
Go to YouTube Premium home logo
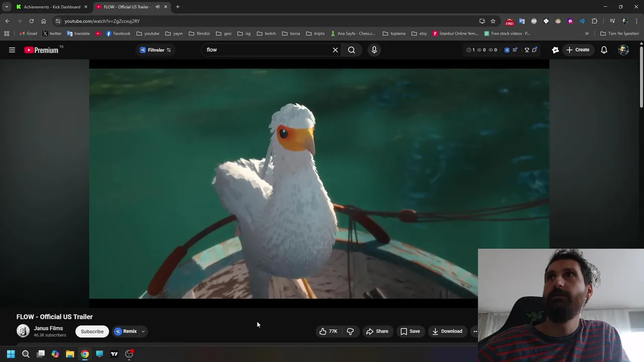coord(41,50)
